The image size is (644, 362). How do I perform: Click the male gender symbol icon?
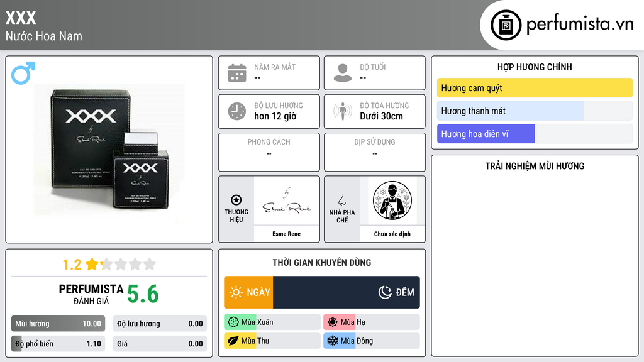tap(23, 73)
